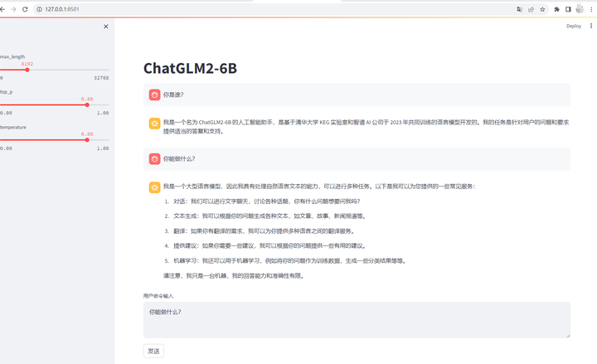This screenshot has width=597, height=364.
Task: Click the address bar URL 127.0.0.1:8501
Action: click(x=62, y=9)
